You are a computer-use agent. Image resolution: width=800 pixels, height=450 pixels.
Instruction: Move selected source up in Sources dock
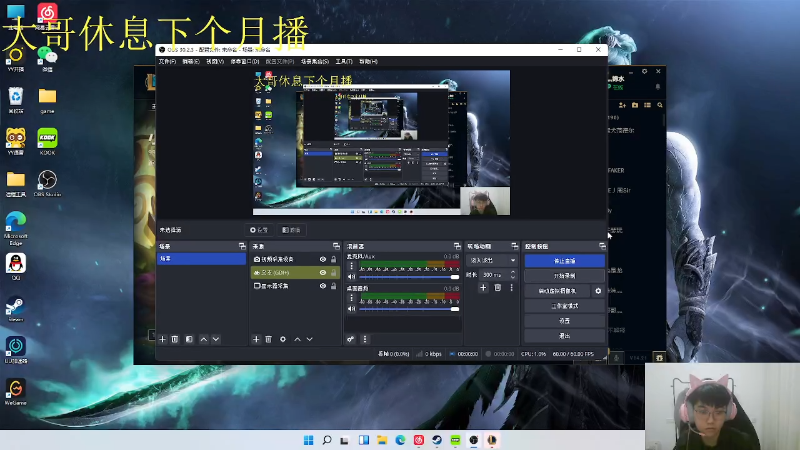coord(297,339)
